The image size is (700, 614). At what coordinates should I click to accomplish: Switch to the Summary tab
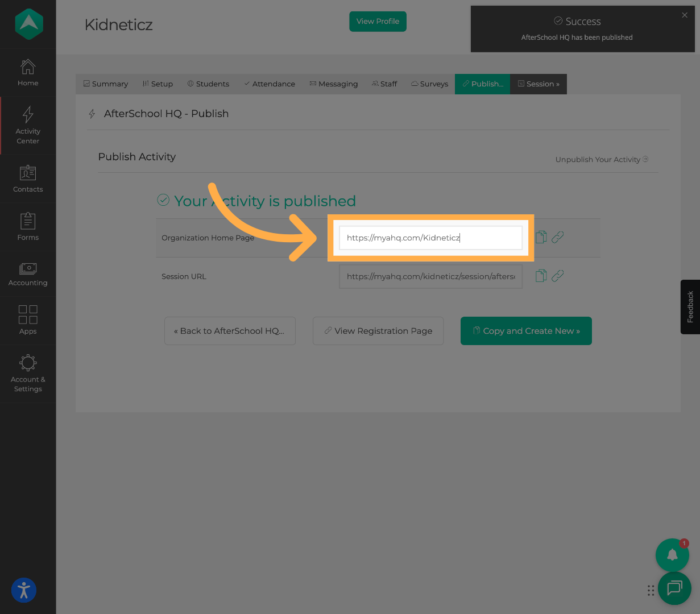(x=106, y=84)
